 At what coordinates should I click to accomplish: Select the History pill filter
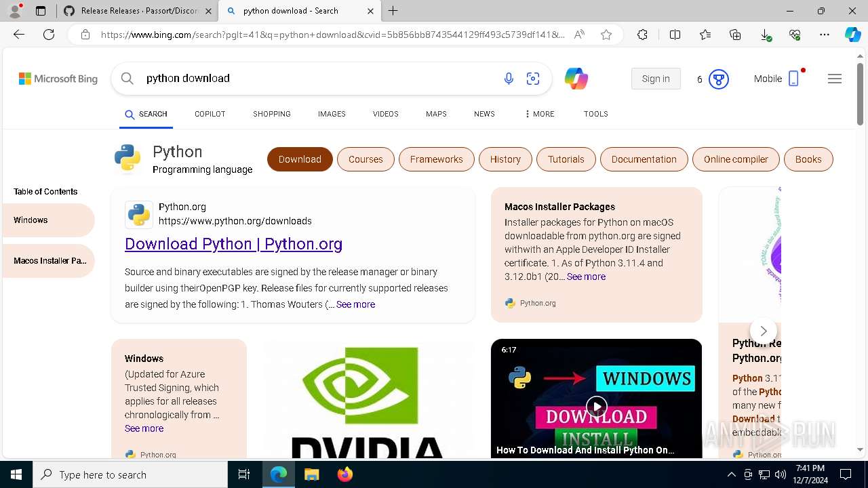(x=505, y=159)
